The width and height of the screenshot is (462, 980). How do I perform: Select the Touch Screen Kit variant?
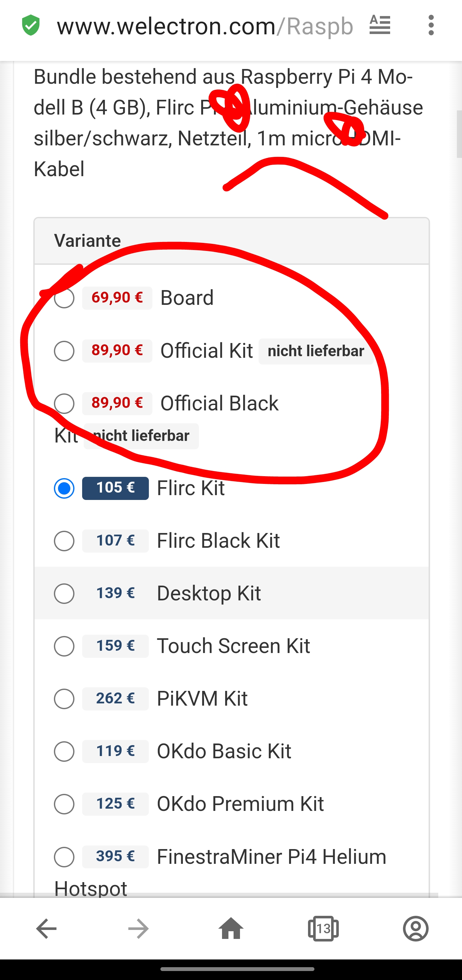pyautogui.click(x=64, y=646)
